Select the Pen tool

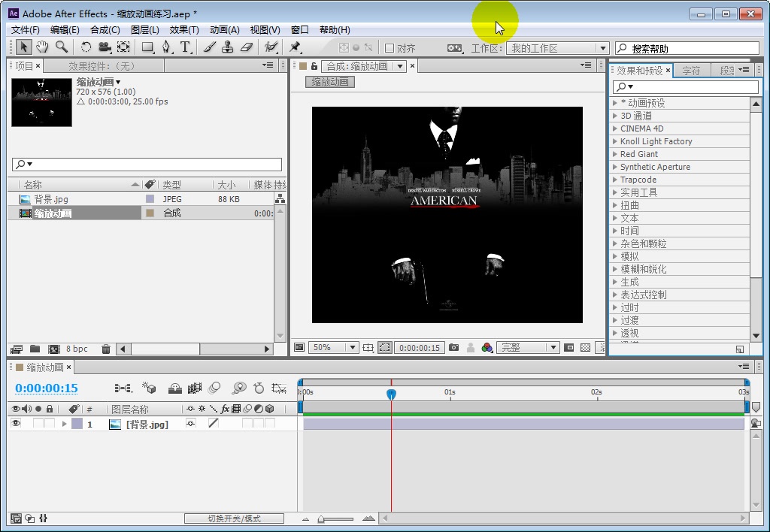(167, 47)
